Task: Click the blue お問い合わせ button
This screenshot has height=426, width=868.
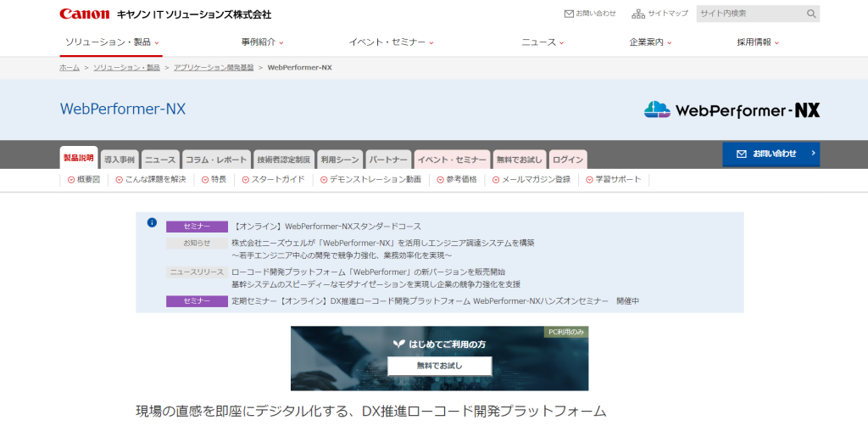Action: (771, 154)
